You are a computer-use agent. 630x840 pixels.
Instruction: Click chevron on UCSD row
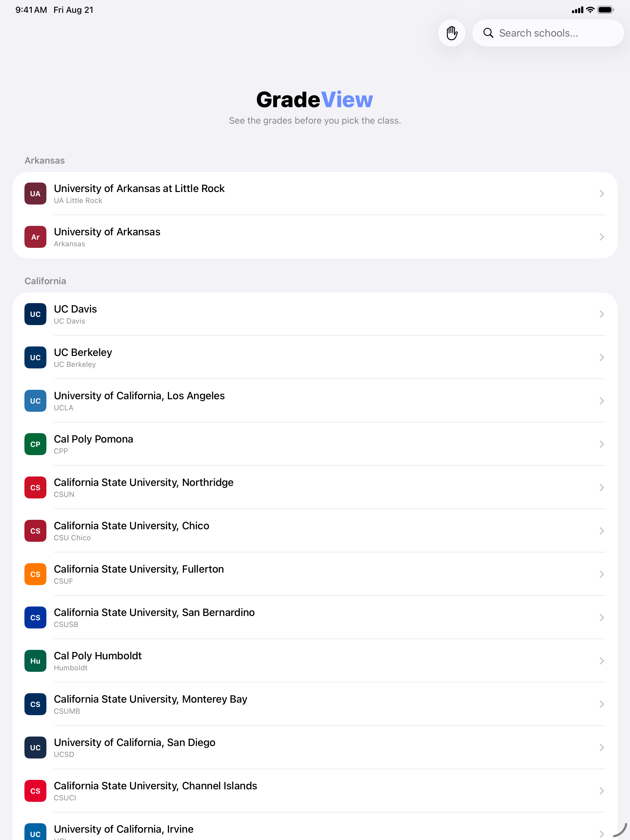tap(602, 747)
